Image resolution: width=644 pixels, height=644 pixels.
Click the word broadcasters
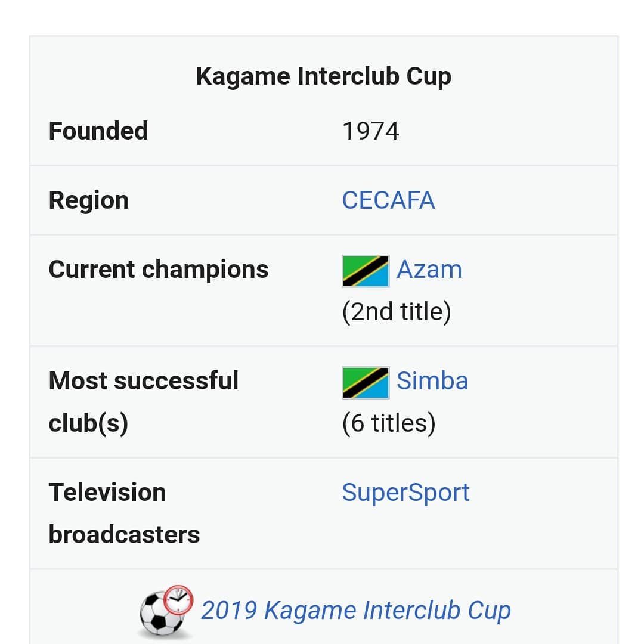coord(124,535)
